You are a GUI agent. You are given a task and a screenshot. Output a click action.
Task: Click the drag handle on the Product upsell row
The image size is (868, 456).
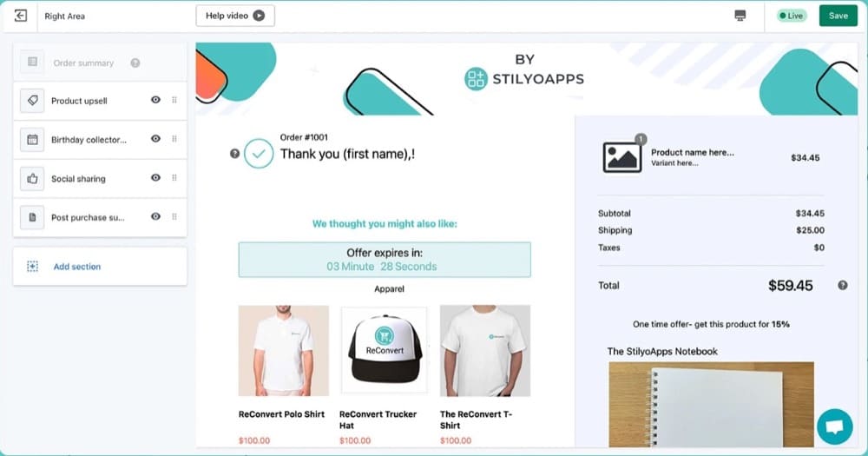[174, 100]
